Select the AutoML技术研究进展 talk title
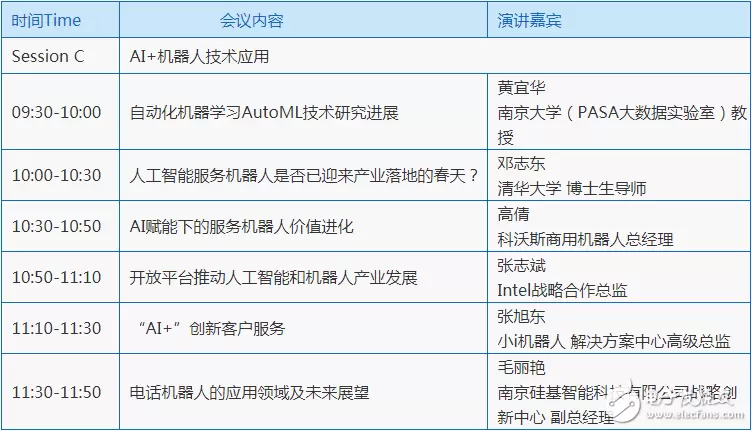Viewport: 752px width, 431px height. (x=264, y=112)
